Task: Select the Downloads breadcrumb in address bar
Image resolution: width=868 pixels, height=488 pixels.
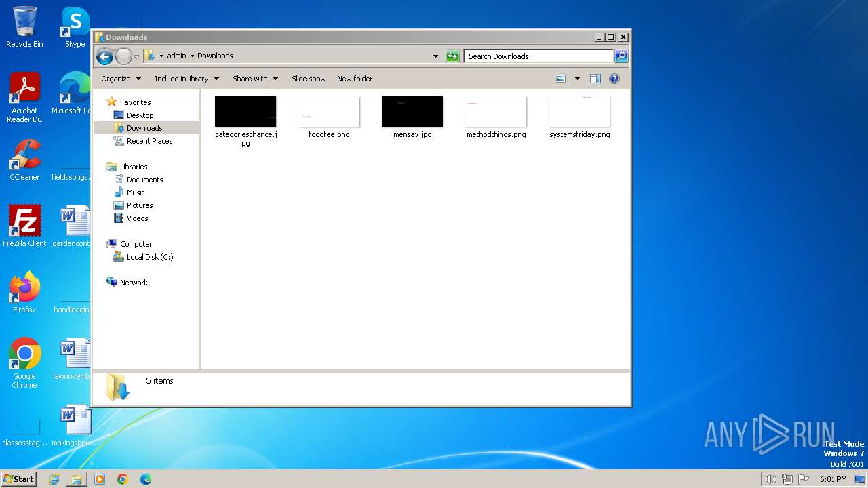Action: (215, 56)
